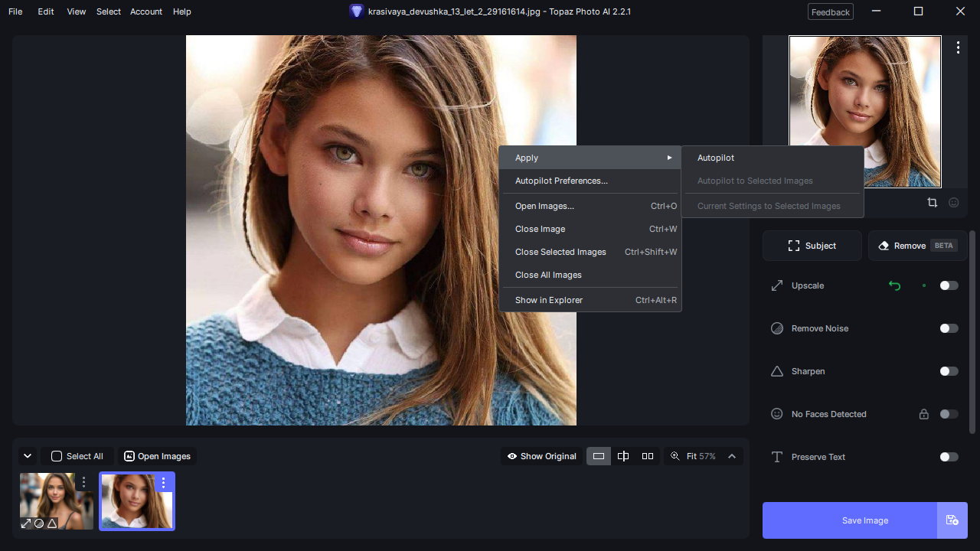
Task: Switch to split view comparison icon
Action: (x=623, y=456)
